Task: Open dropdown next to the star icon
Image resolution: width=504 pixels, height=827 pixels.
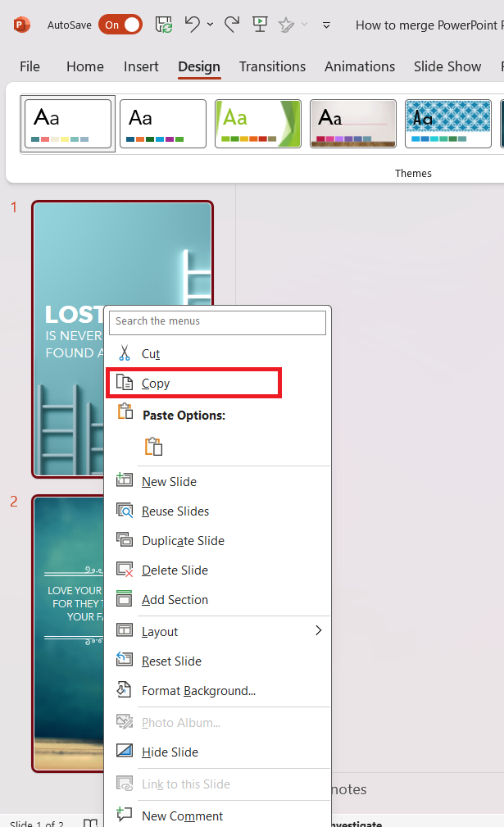Action: coord(304,25)
